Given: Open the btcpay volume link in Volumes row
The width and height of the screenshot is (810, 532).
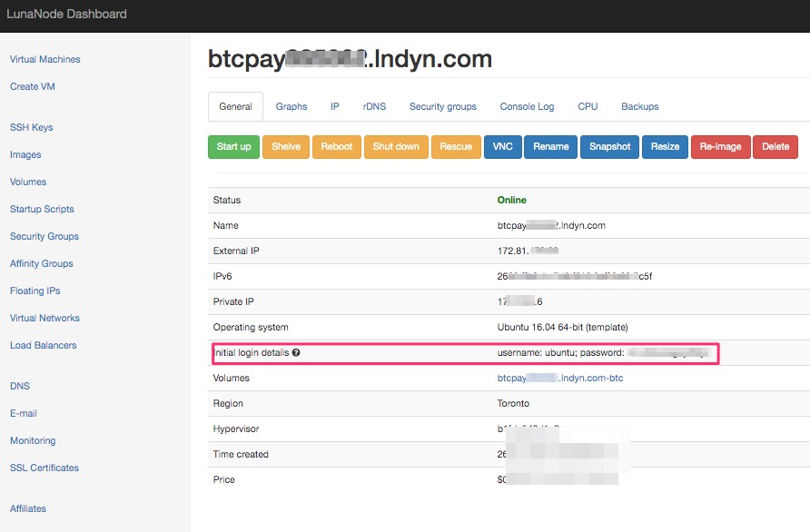Looking at the screenshot, I should point(560,378).
